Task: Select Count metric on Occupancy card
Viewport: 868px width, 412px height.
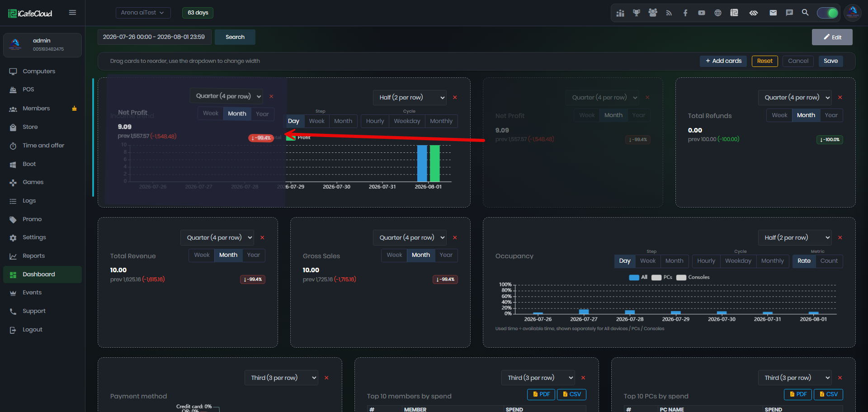Action: 829,261
